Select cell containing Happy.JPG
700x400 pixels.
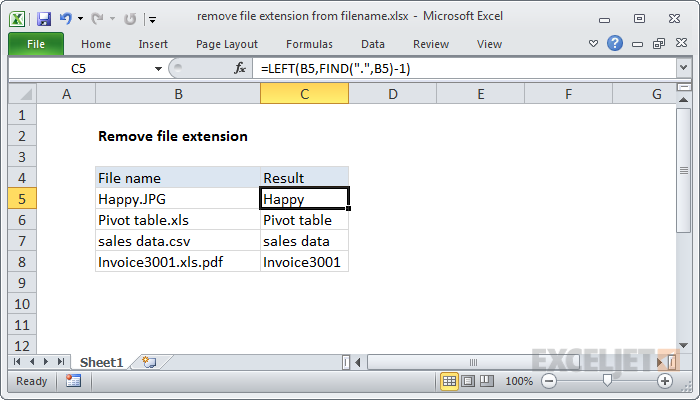[x=178, y=199]
